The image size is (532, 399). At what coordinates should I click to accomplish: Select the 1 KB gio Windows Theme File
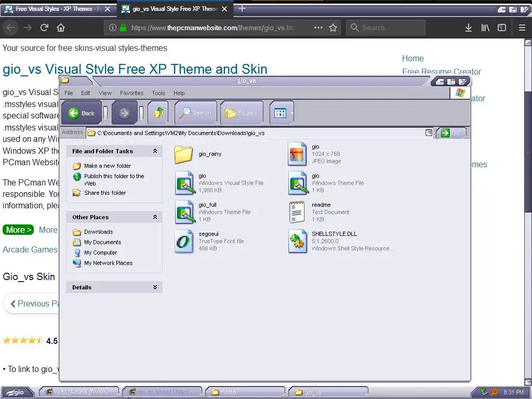pyautogui.click(x=298, y=183)
